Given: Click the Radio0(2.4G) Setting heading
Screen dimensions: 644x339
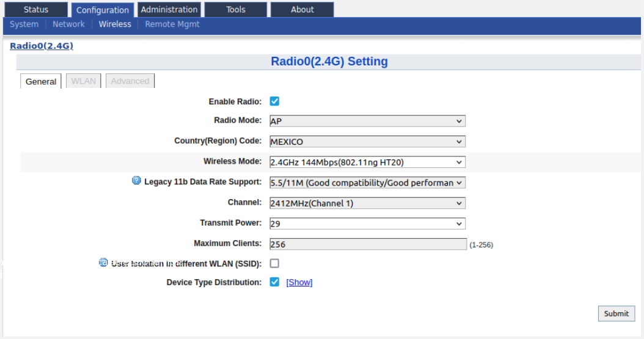Looking at the screenshot, I should 329,62.
